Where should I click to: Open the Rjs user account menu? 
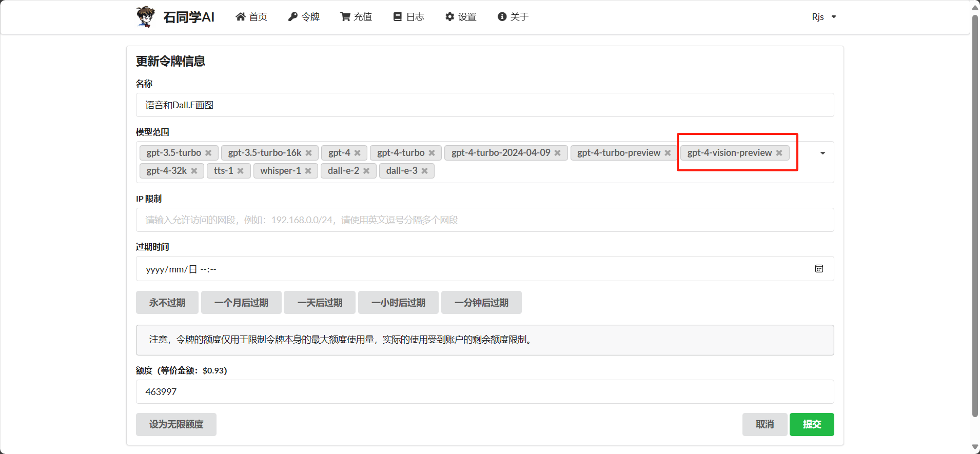[x=824, y=17]
